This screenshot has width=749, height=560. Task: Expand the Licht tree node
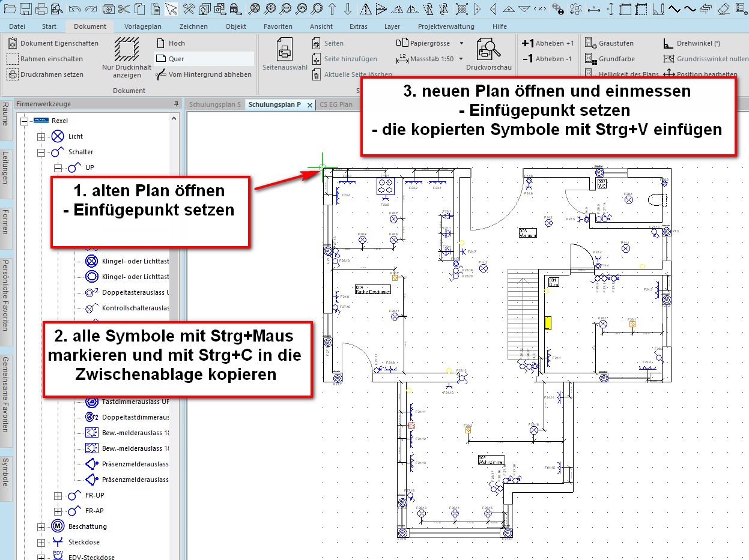coord(41,137)
